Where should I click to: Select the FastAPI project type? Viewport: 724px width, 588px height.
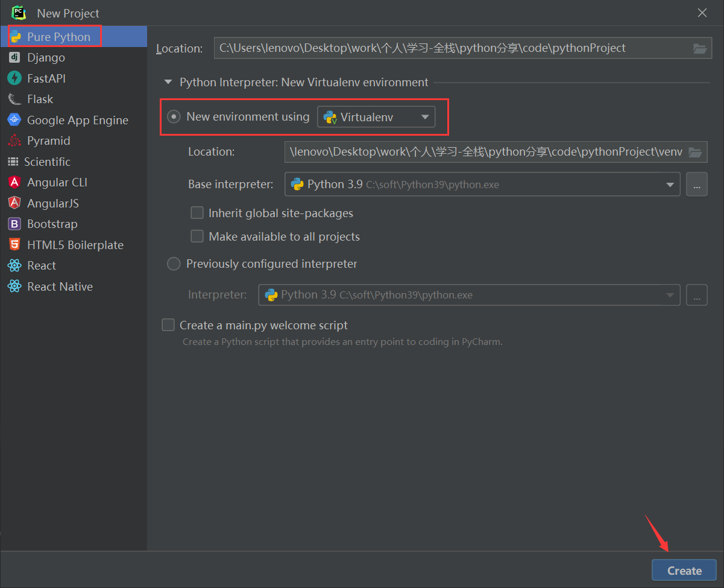coord(74,78)
